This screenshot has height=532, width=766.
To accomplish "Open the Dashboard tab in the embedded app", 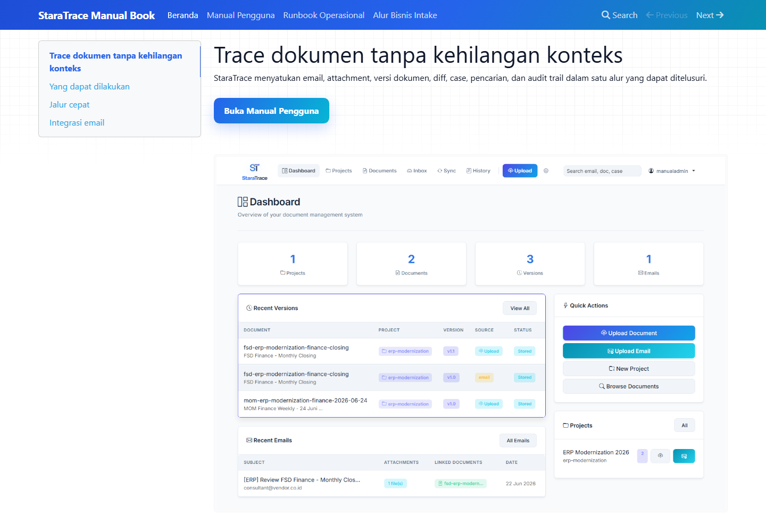I will (298, 171).
